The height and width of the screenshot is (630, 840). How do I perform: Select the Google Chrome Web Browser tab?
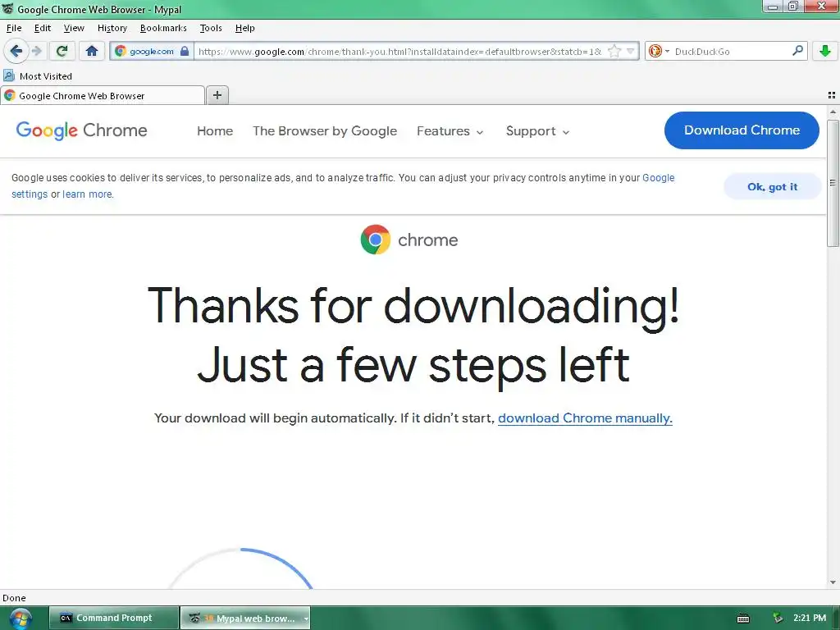[103, 96]
